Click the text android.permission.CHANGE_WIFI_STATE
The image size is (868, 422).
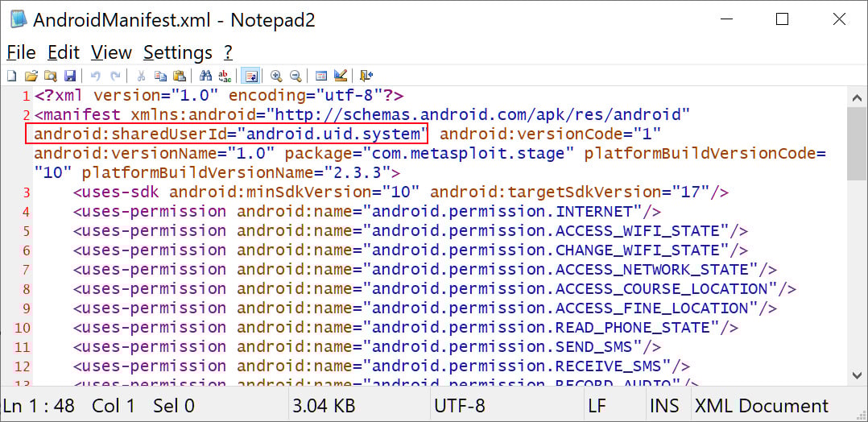pyautogui.click(x=545, y=250)
